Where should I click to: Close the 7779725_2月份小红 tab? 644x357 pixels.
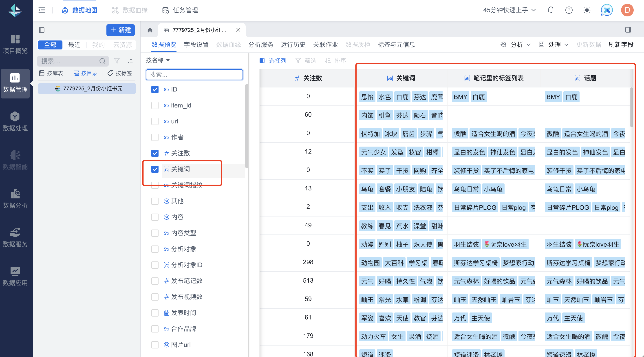[238, 30]
